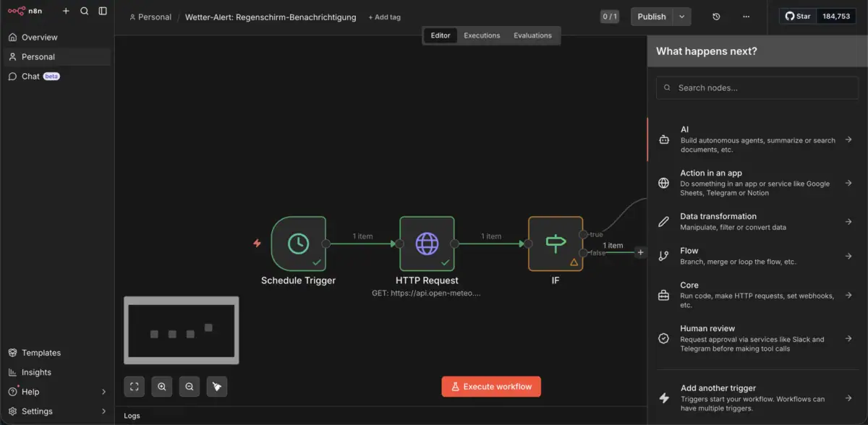Expand the Help section
The image size is (868, 425).
pos(58,392)
